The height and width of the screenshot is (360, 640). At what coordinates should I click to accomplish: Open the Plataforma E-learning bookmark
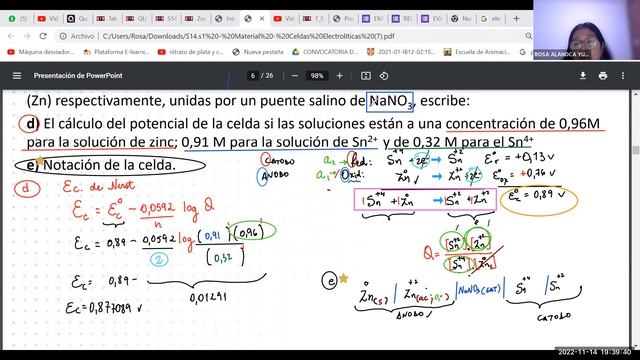click(x=116, y=52)
